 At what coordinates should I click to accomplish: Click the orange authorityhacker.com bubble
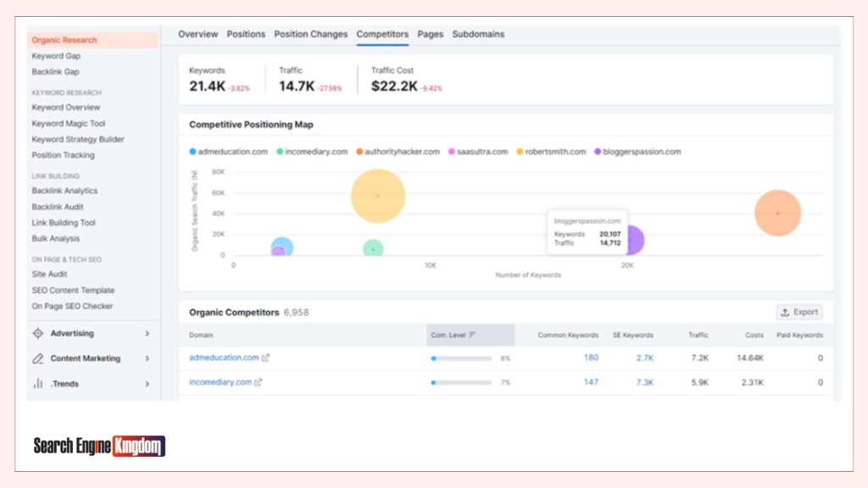778,213
